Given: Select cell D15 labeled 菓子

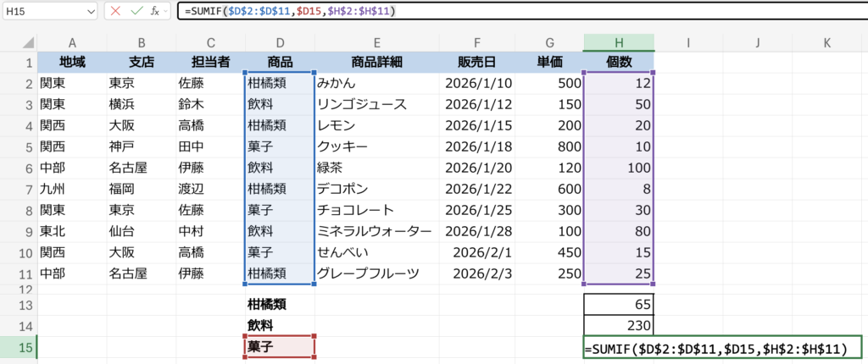Looking at the screenshot, I should coord(279,347).
